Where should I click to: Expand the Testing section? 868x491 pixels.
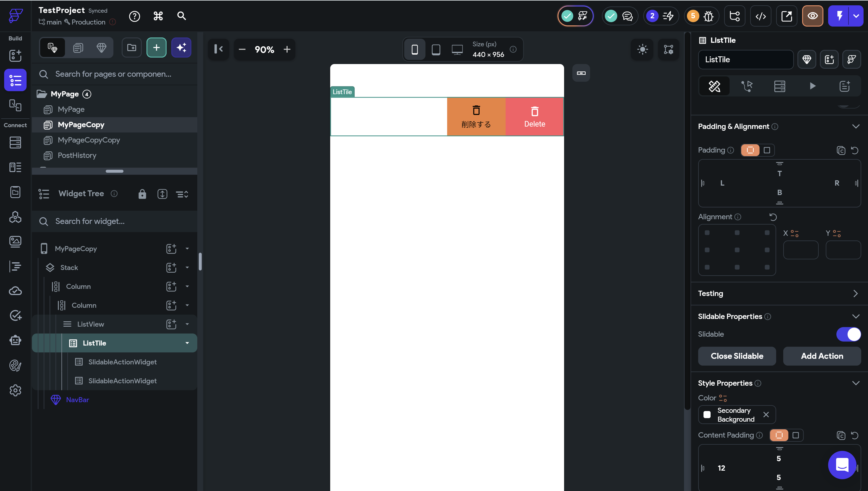856,293
